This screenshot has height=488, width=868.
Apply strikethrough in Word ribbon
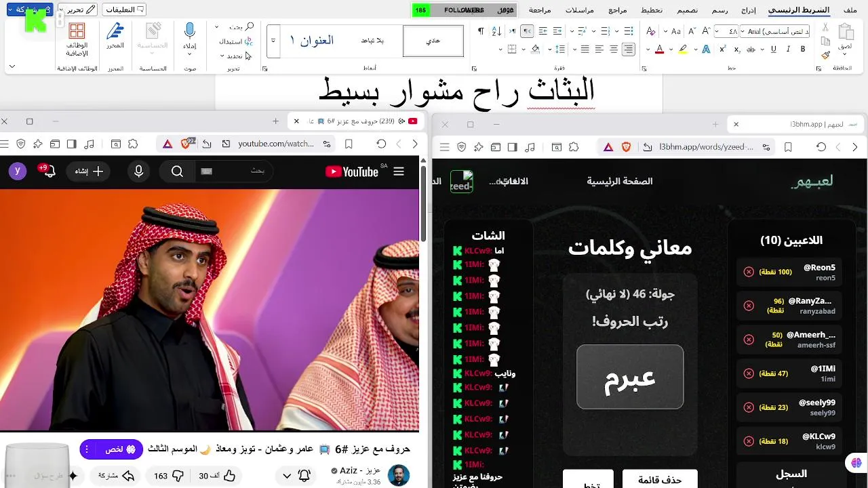pos(751,49)
